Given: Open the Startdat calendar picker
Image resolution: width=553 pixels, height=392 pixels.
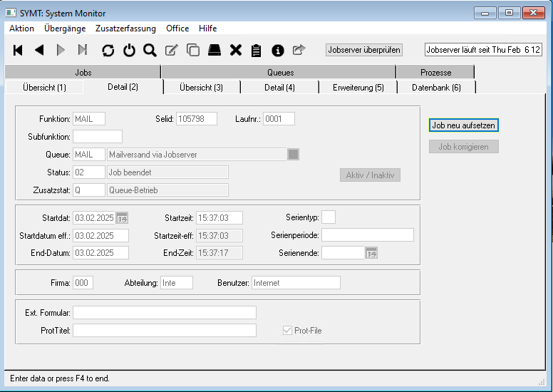Looking at the screenshot, I should pos(122,218).
